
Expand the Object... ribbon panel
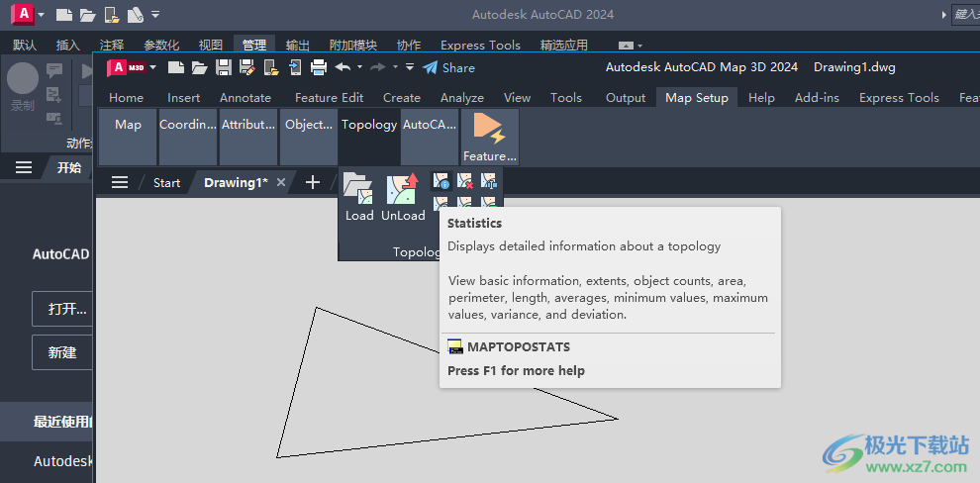(309, 137)
